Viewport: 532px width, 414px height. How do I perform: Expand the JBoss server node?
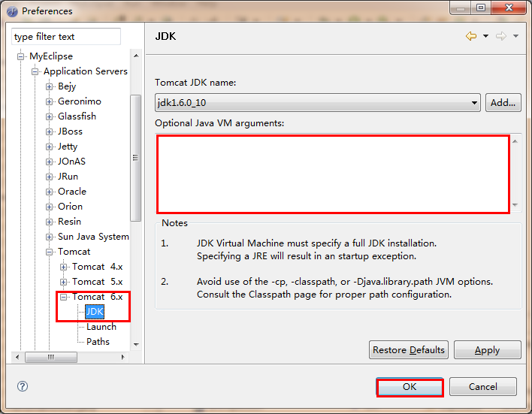pyautogui.click(x=49, y=131)
